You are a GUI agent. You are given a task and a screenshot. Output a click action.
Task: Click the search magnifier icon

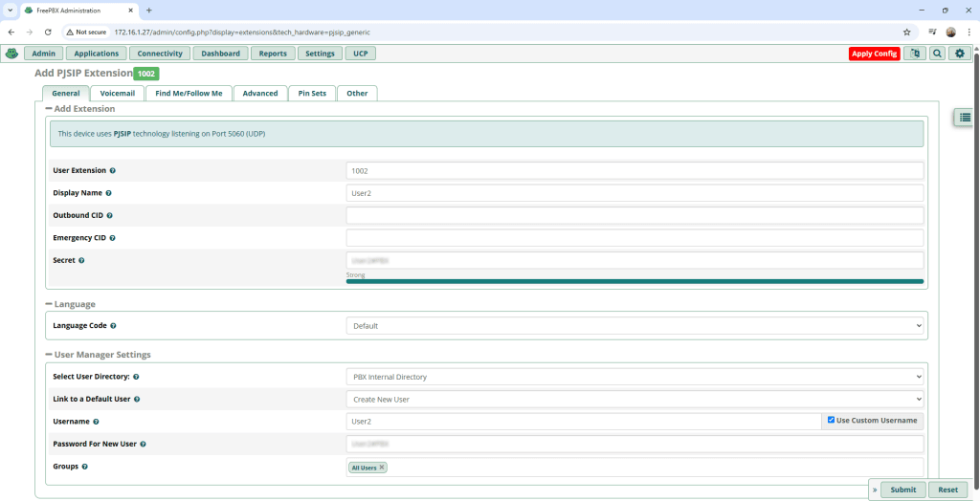point(937,54)
